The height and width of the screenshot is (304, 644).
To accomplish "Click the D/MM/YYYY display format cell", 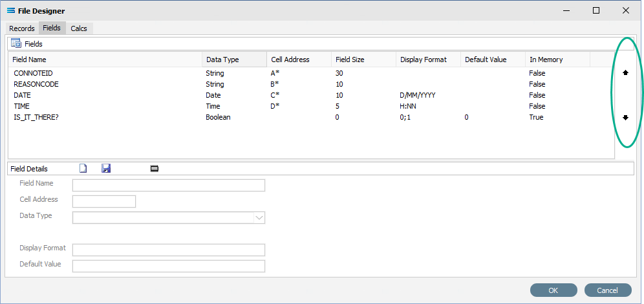I will click(x=418, y=95).
